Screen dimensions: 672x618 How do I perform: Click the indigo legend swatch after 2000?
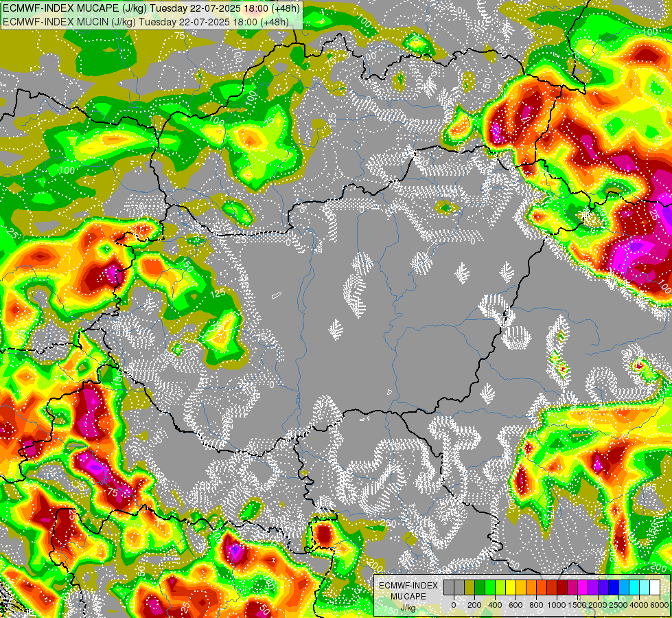click(x=603, y=587)
